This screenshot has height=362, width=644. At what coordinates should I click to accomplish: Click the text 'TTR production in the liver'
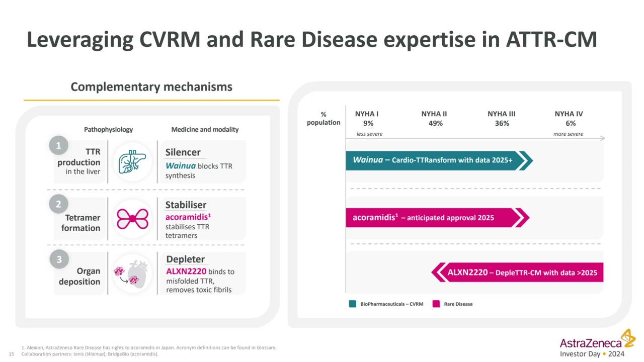click(79, 161)
